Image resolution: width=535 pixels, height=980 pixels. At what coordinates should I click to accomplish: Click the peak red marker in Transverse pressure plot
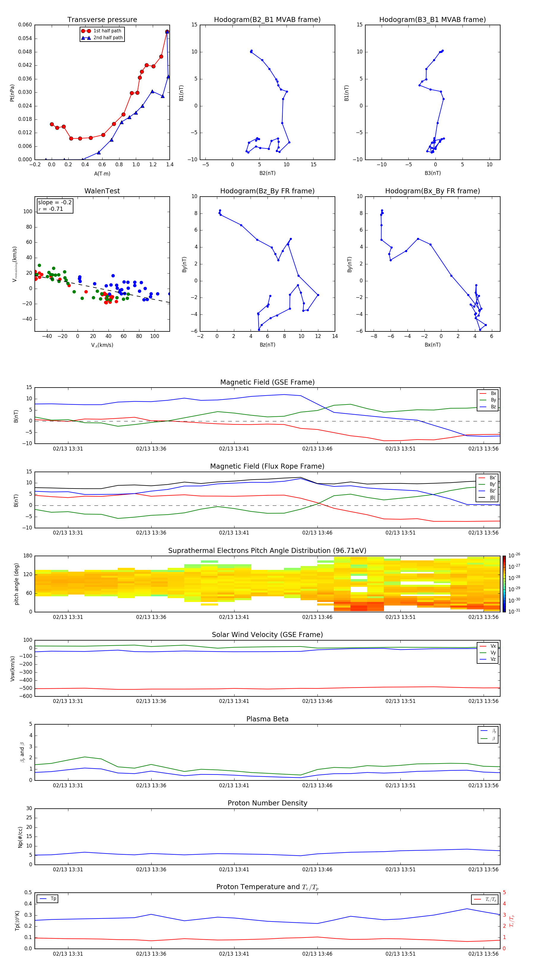pyautogui.click(x=167, y=31)
